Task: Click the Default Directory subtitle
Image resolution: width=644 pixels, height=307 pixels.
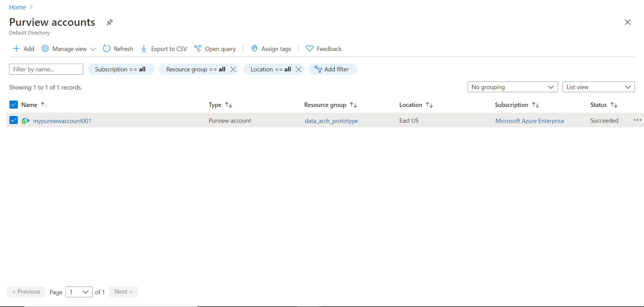Action: (29, 33)
